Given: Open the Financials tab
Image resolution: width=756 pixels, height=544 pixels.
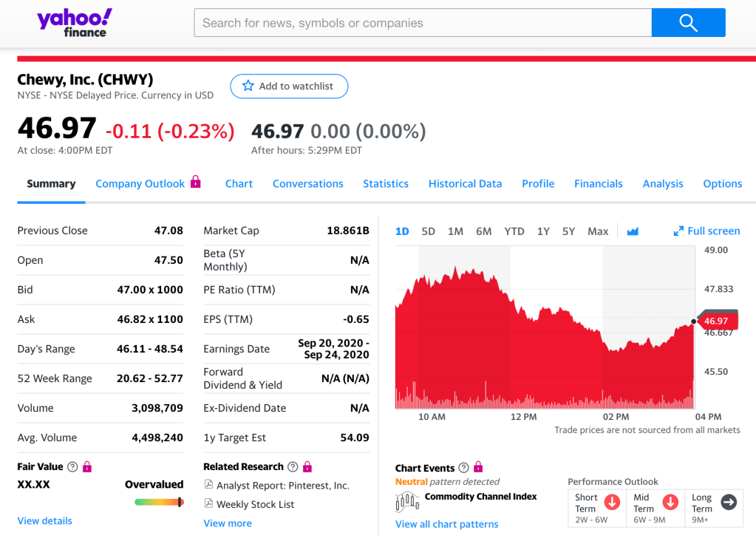Looking at the screenshot, I should point(598,184).
